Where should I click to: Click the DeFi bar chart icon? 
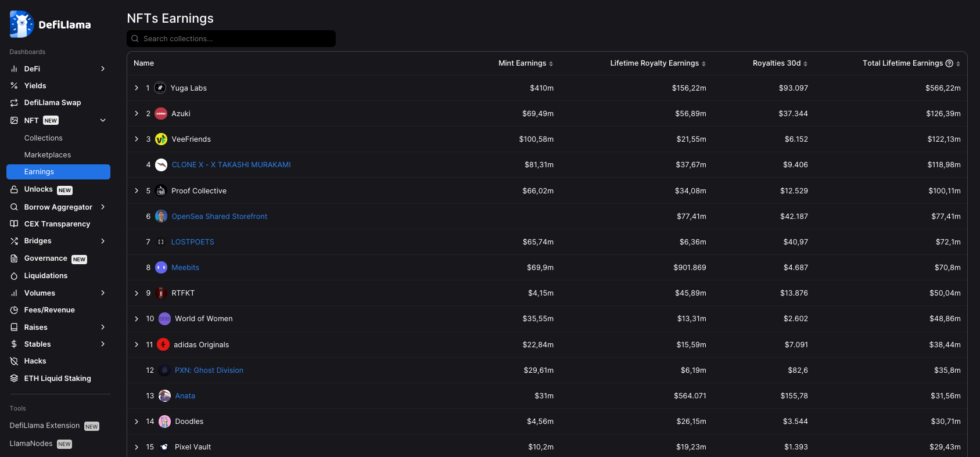click(14, 69)
